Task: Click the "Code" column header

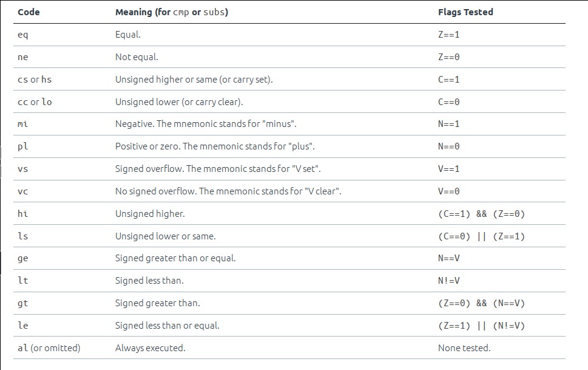Action: point(29,12)
